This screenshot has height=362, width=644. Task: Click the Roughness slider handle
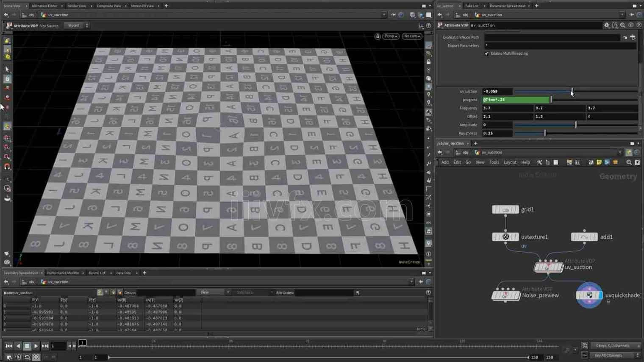click(x=545, y=133)
